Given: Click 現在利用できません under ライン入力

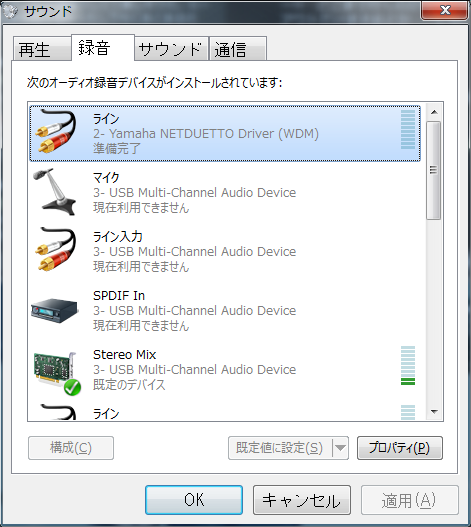Looking at the screenshot, I should [141, 267].
